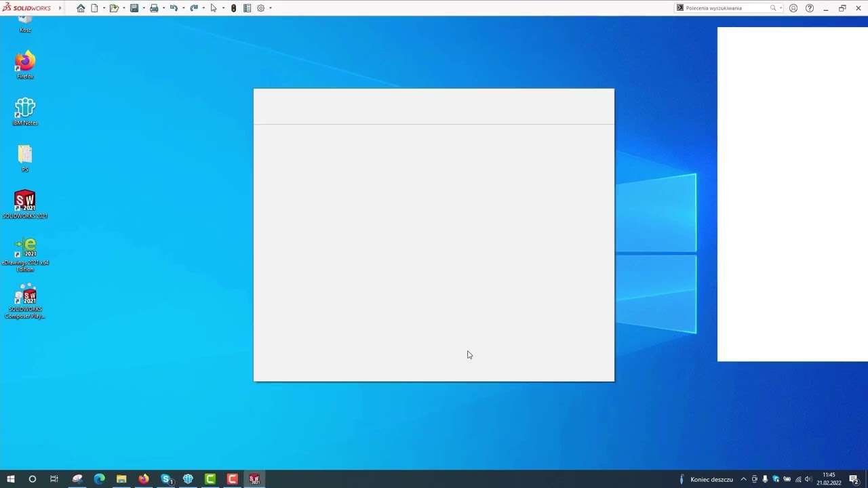
Task: Expand the Save dropdown arrow
Action: tap(144, 8)
